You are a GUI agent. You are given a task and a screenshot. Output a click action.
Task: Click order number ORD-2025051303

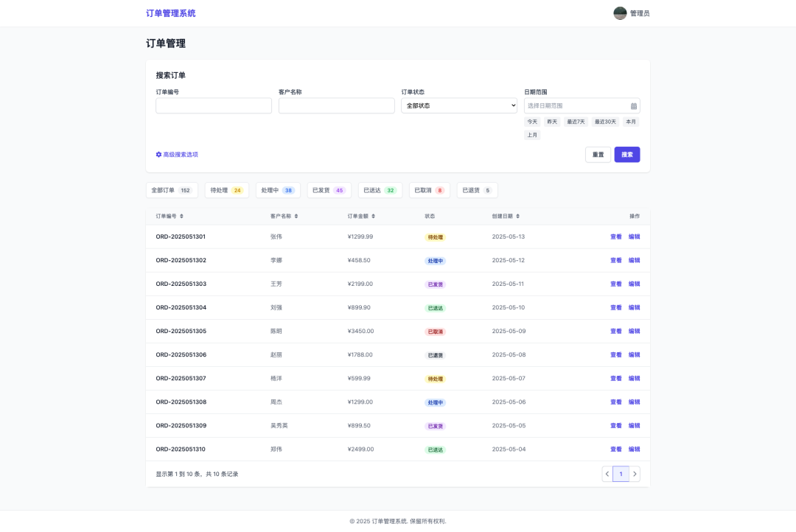click(181, 284)
